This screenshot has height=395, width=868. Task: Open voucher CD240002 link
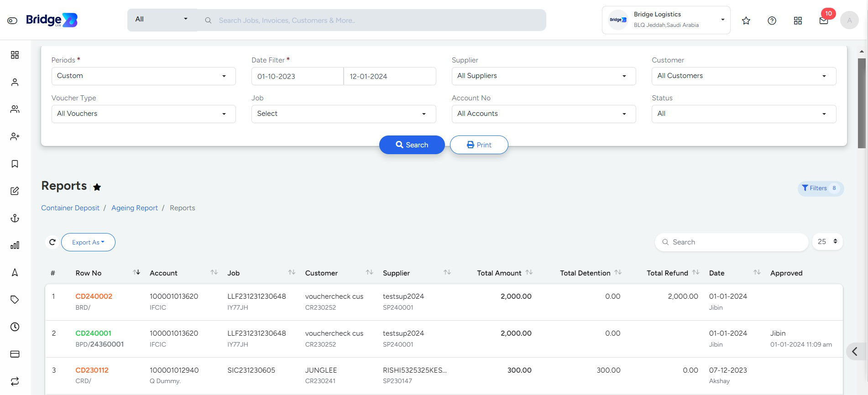[x=94, y=296]
